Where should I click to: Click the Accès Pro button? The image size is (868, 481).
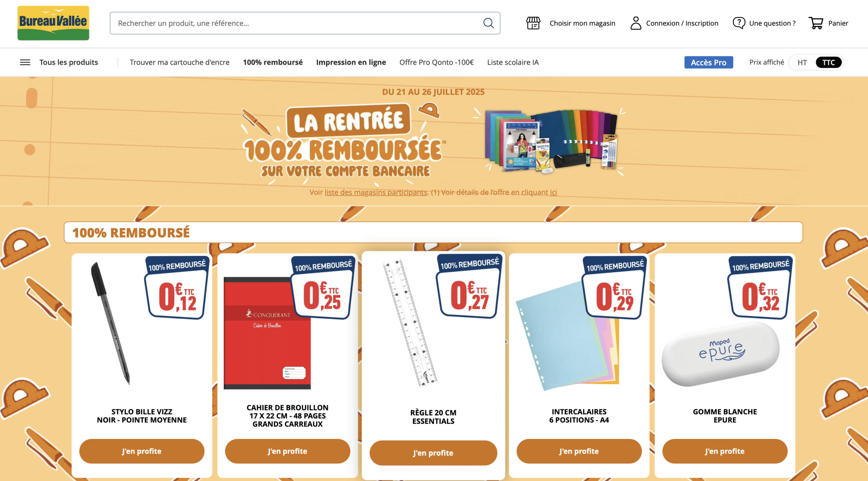(x=708, y=62)
